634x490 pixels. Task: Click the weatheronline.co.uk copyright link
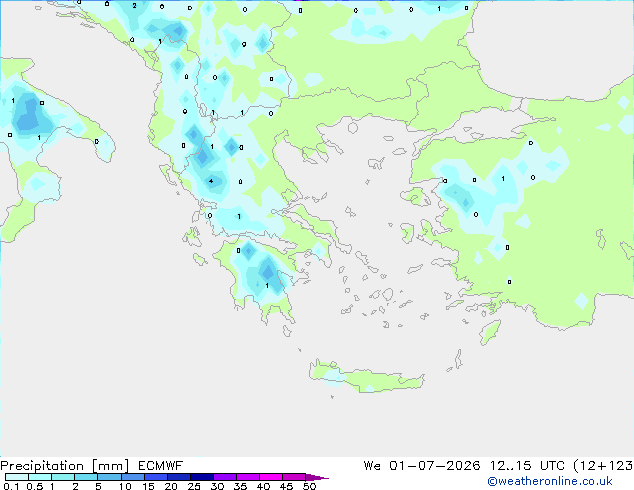[550, 481]
